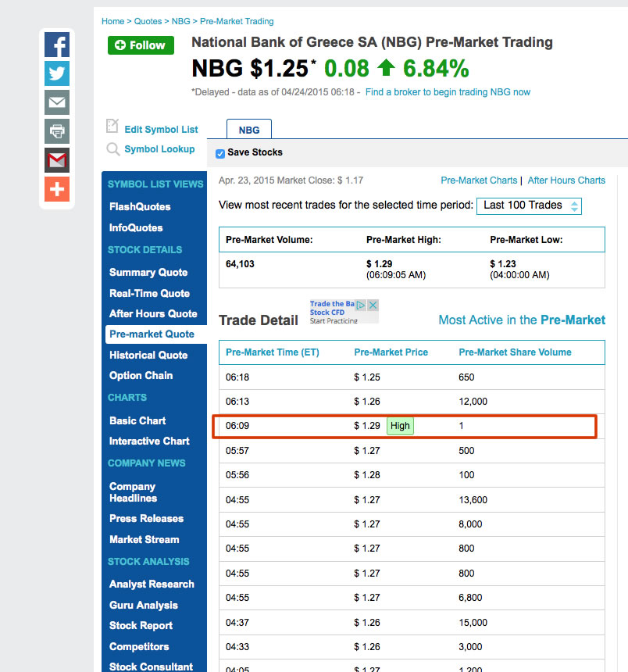Uncheck the Save Stocks checkbox
Image resolution: width=628 pixels, height=672 pixels.
click(219, 153)
